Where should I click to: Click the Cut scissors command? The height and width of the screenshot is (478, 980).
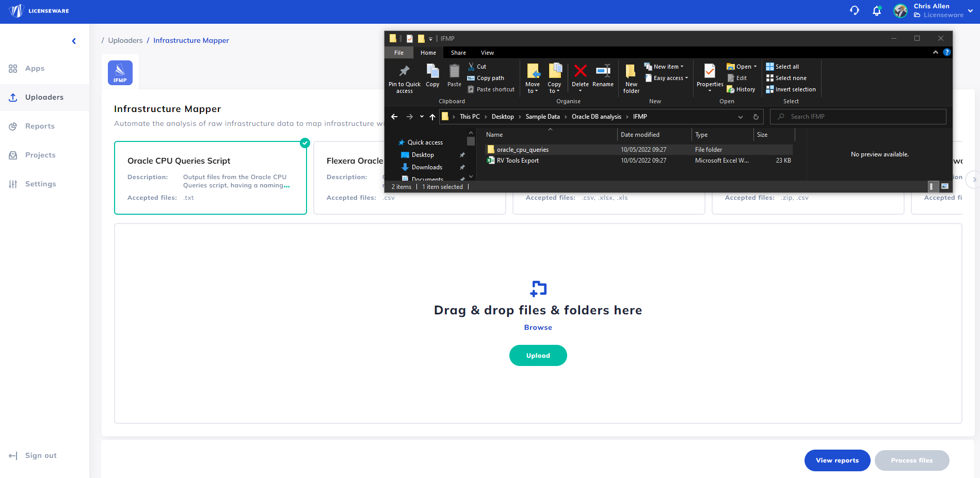pyautogui.click(x=477, y=67)
